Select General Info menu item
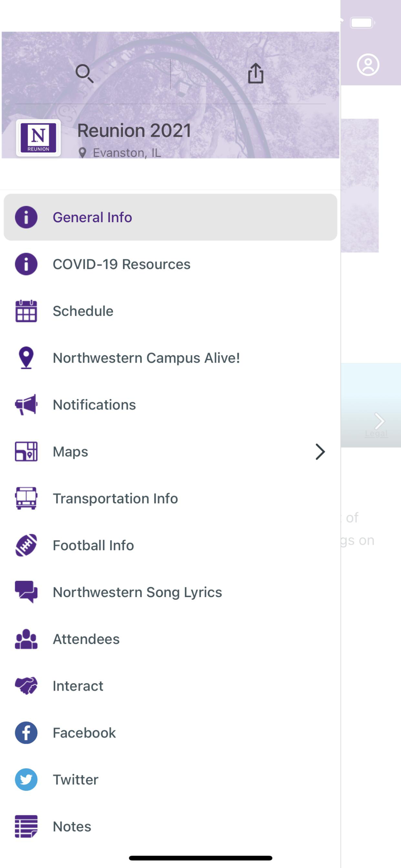Viewport: 401px width, 868px height. [92, 217]
